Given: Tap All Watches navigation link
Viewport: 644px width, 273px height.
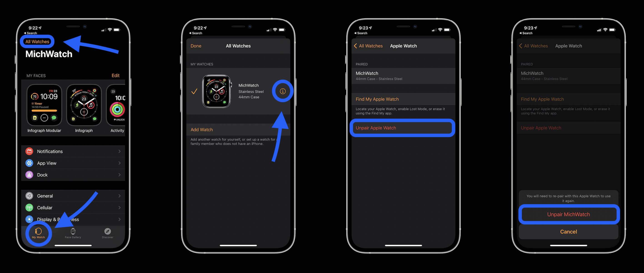Looking at the screenshot, I should (38, 41).
